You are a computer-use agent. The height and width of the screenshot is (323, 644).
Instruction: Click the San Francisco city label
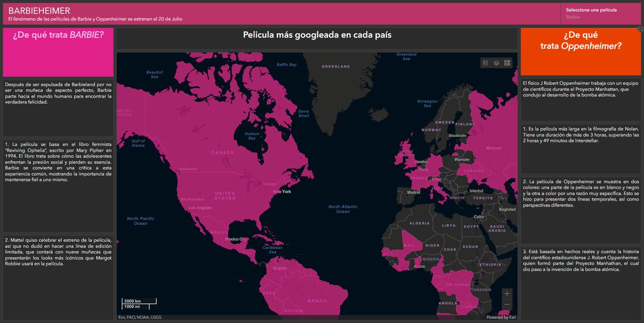pyautogui.click(x=192, y=199)
